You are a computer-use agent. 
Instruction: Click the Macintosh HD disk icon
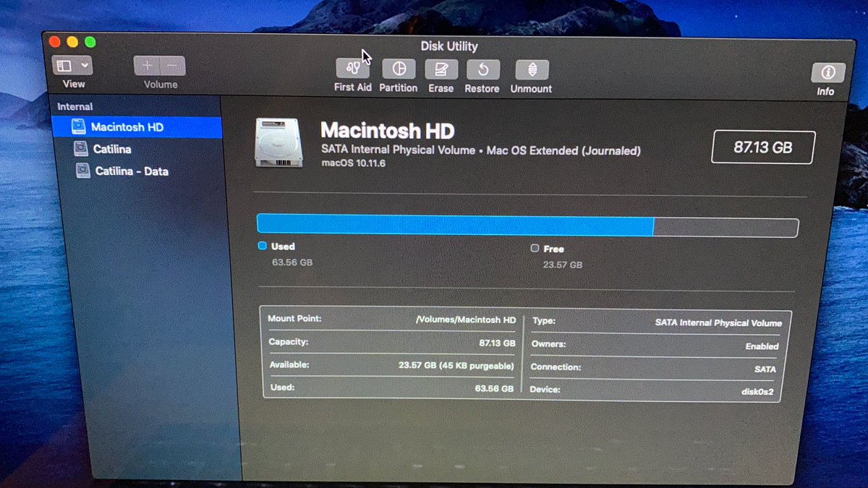click(x=278, y=143)
